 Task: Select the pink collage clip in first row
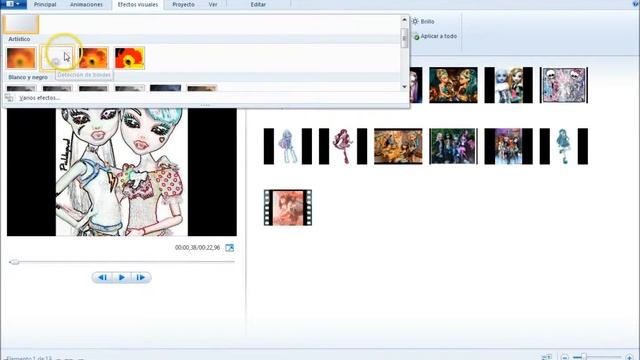click(564, 85)
